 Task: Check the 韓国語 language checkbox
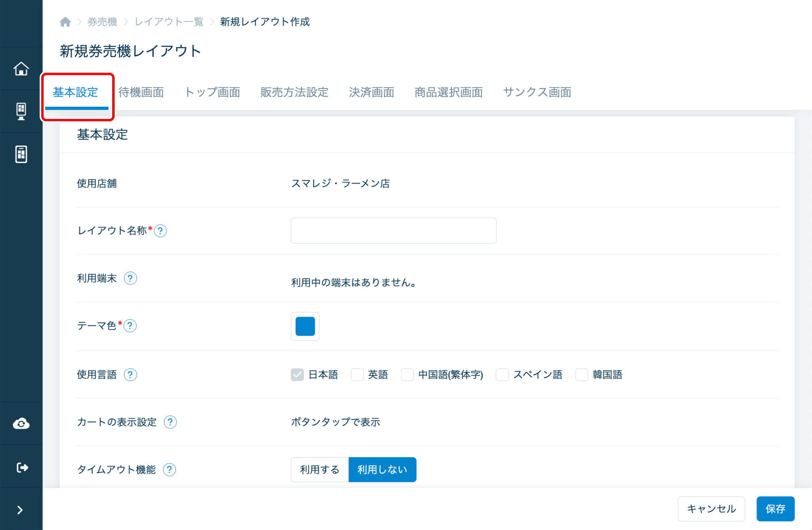coord(582,375)
